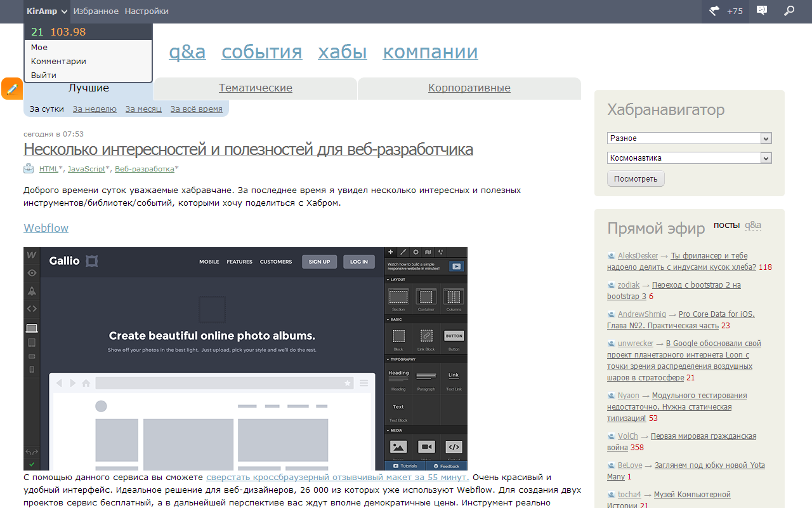Image resolution: width=812 pixels, height=508 pixels.
Task: Choose 'Выйти' to log out
Action: [x=44, y=75]
